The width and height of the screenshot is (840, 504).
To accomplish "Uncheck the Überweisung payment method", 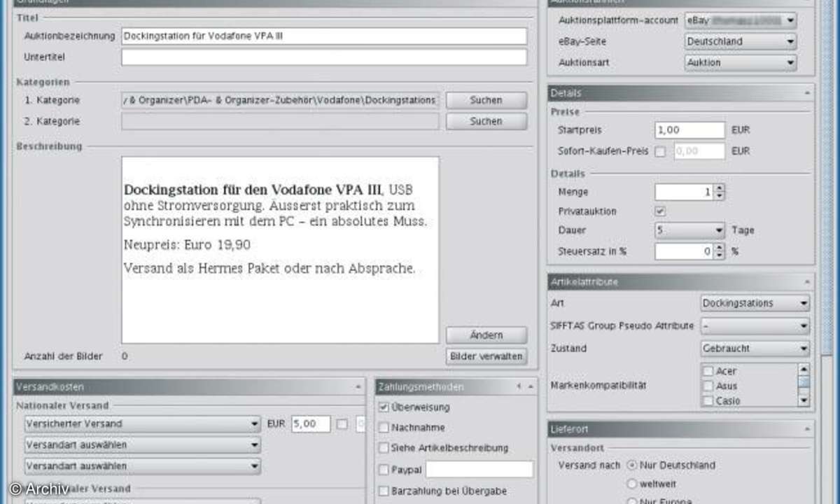I will tap(384, 407).
